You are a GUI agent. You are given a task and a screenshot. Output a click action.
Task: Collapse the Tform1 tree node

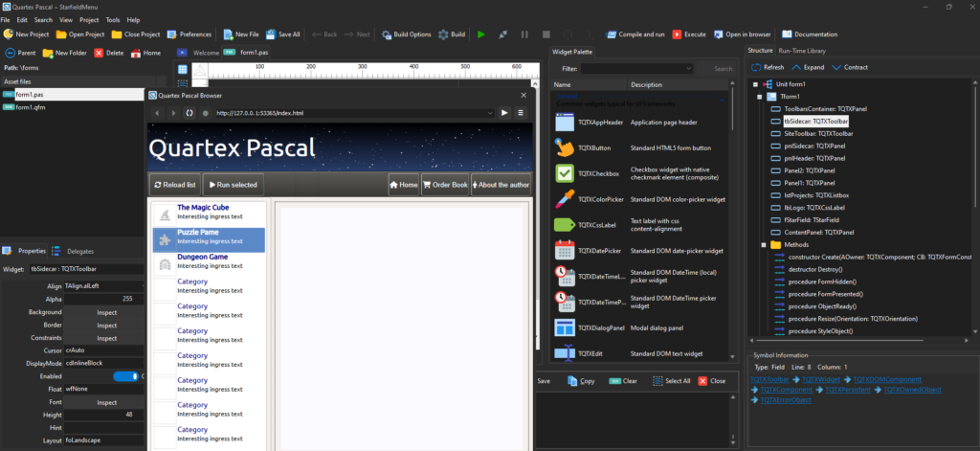[762, 97]
